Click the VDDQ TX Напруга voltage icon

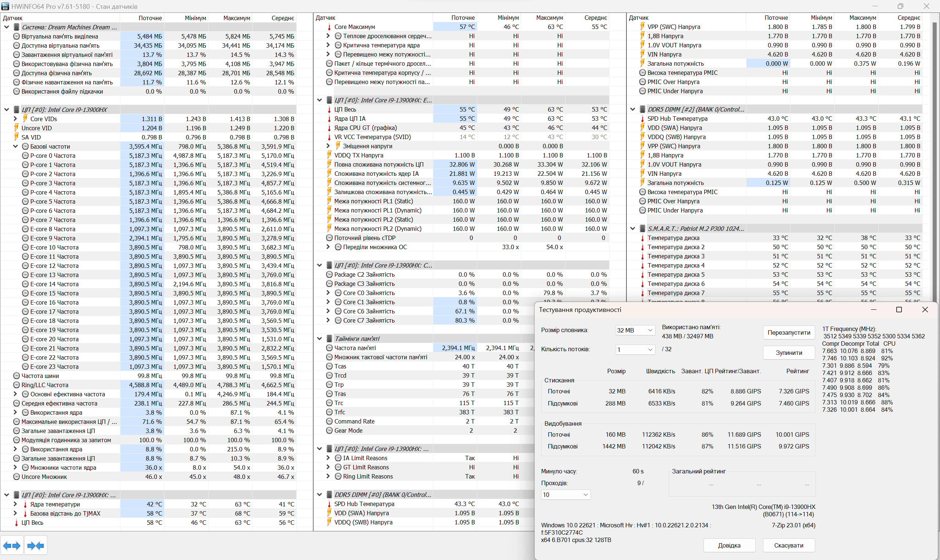[x=329, y=155]
